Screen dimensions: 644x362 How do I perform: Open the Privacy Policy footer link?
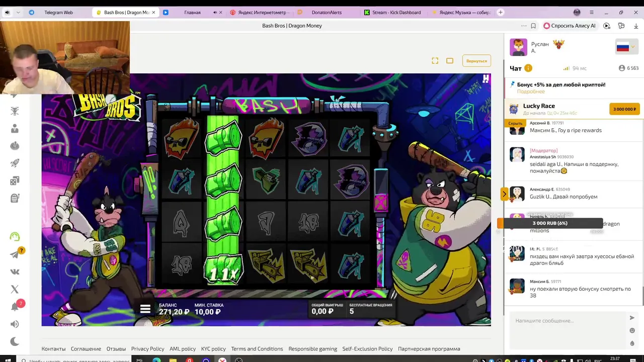pos(147,349)
